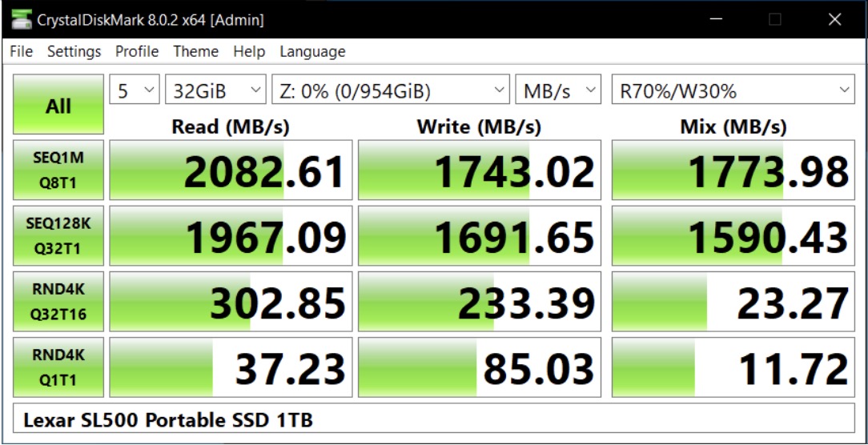Open the Language menu
The width and height of the screenshot is (868, 445).
[x=312, y=51]
